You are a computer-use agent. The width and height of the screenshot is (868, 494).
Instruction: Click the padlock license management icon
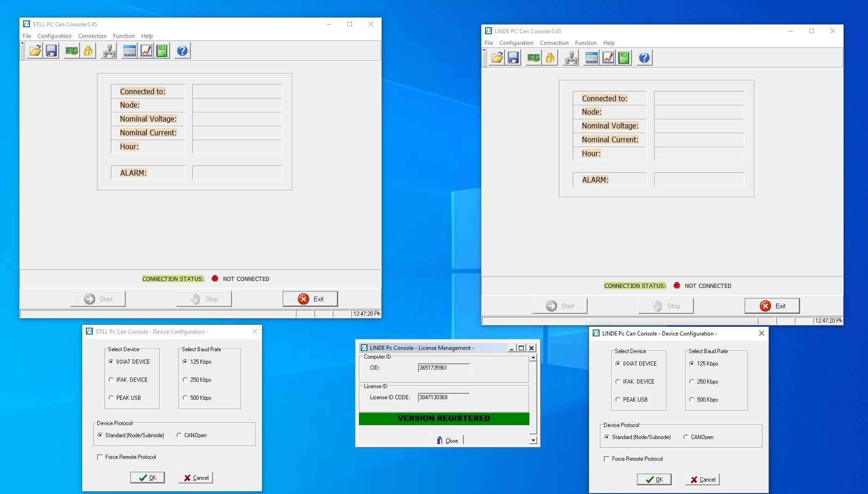point(87,51)
